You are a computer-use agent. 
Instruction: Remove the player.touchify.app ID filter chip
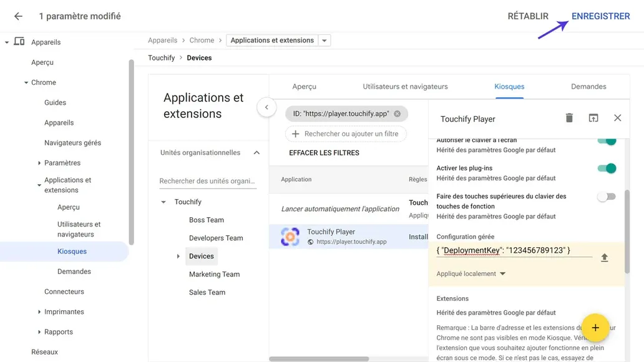396,114
